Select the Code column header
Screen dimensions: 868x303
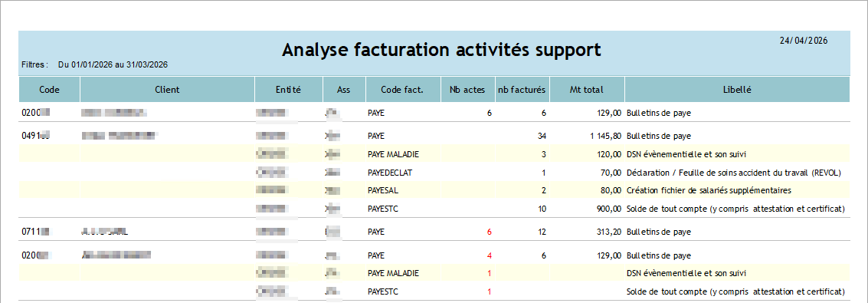click(49, 89)
